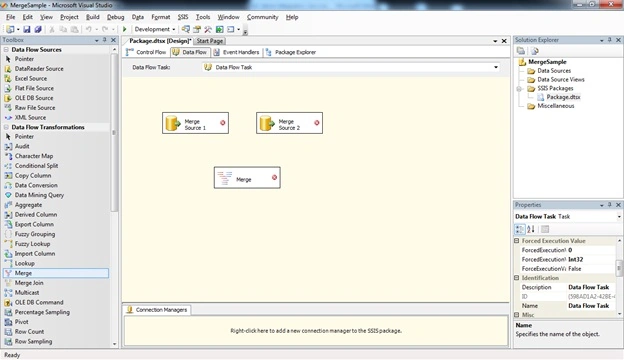Switch to the Start Page tab
The image size is (624, 360).
pyautogui.click(x=210, y=41)
